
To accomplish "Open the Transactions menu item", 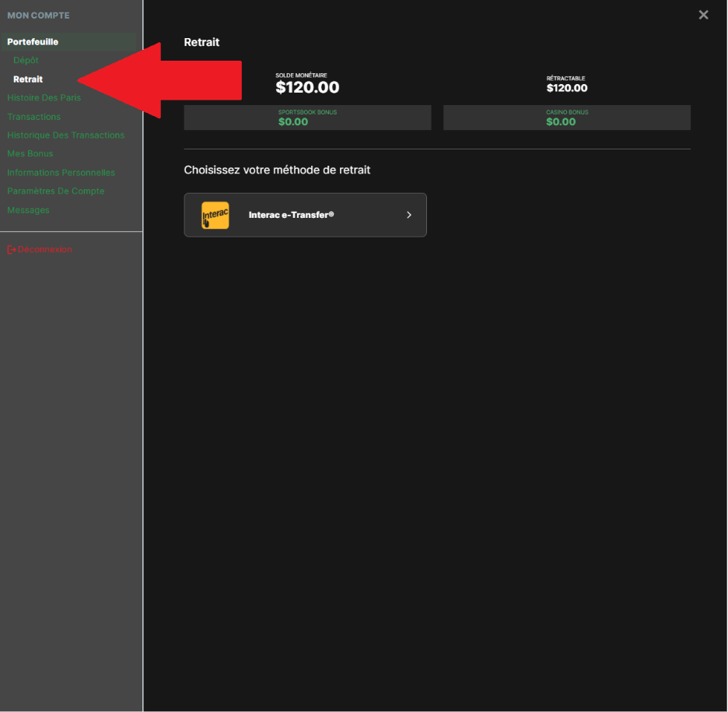I will (x=33, y=117).
